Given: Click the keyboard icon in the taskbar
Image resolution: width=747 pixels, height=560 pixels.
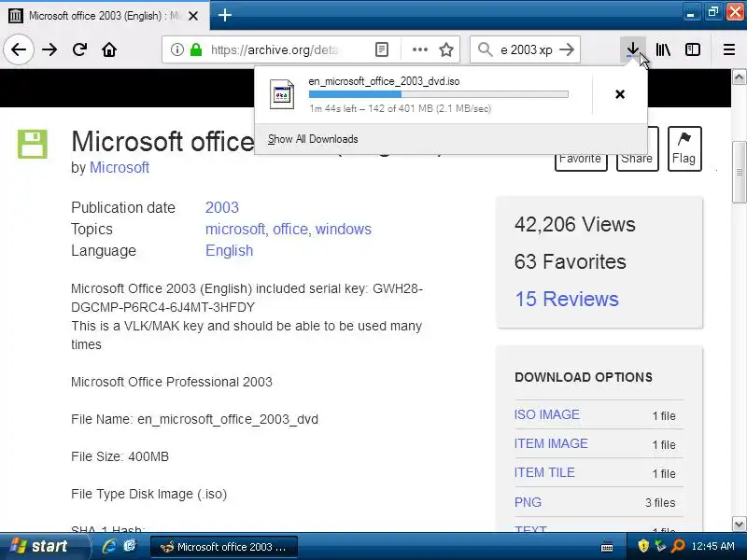Looking at the screenshot, I should [607, 547].
